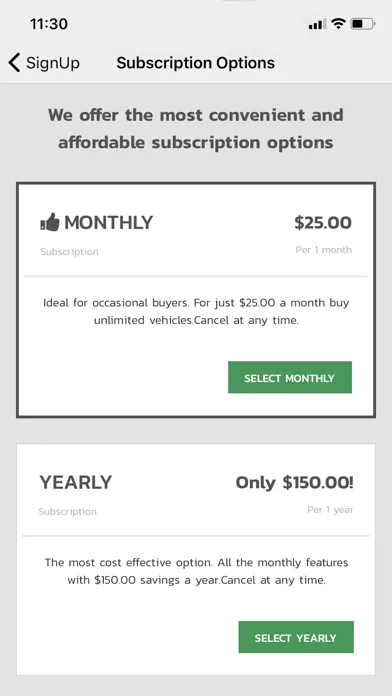Tap 'Subscription' subtitle under YEARLY
This screenshot has height=696, width=392.
(67, 511)
